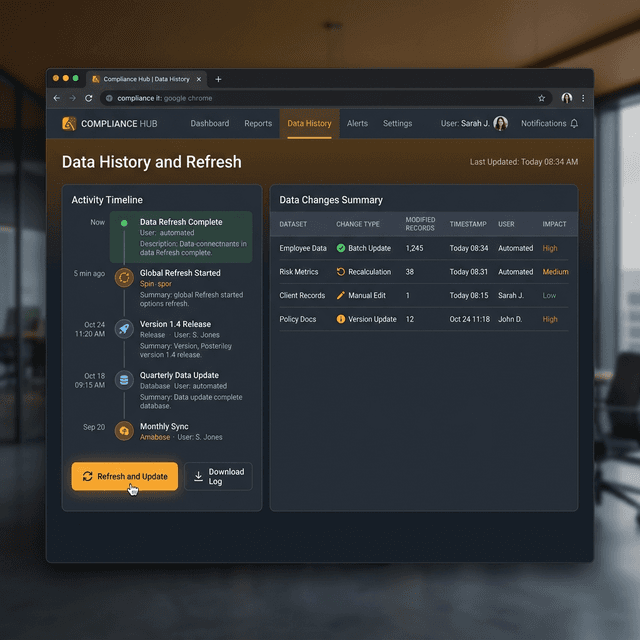Open the Reports tab
Viewport: 640px width, 640px height.
[258, 124]
